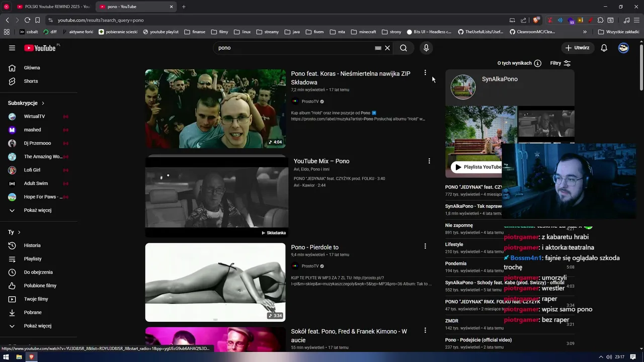This screenshot has height=362, width=644.
Task: Open the Nieśmiertelna nawijka video thumbnail
Action: point(215,109)
